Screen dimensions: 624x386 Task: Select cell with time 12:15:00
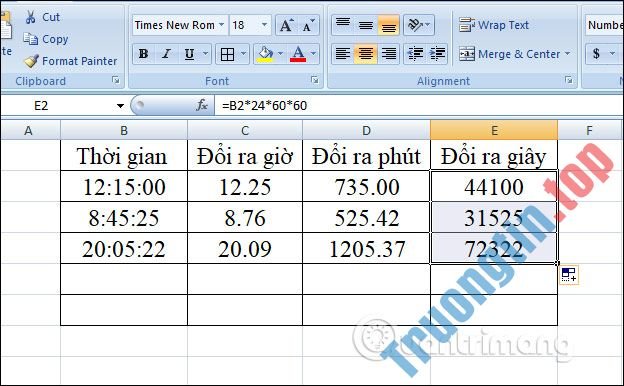point(124,187)
